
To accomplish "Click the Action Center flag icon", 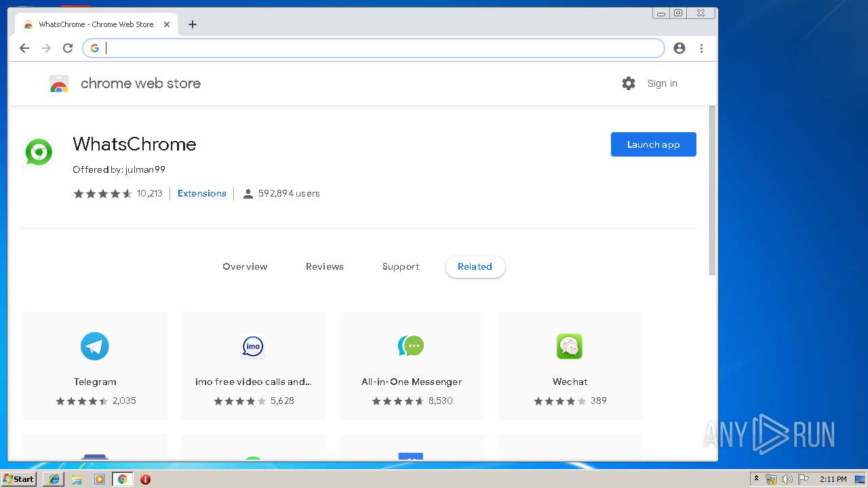I will (x=804, y=479).
